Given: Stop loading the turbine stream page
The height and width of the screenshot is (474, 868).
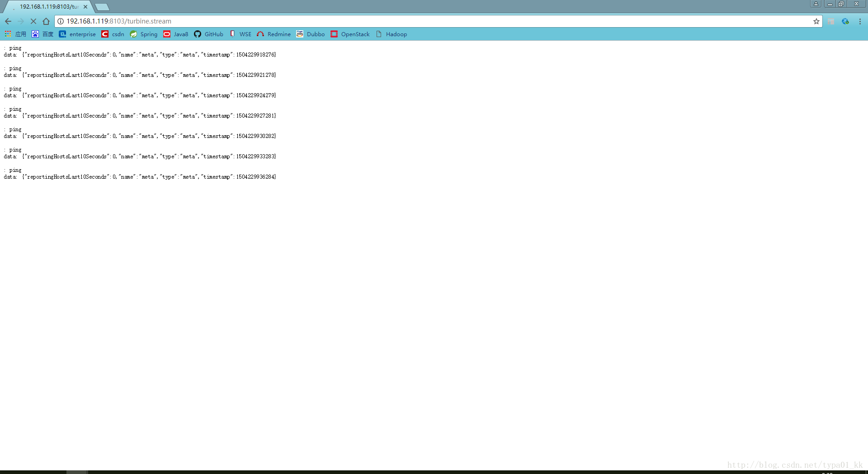Looking at the screenshot, I should tap(33, 21).
